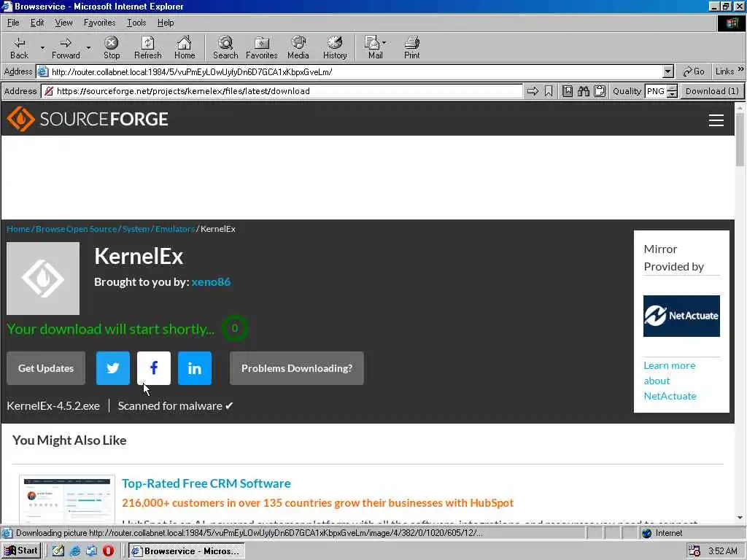Click the Emulators breadcrumb link
Screen dimensions: 747x560
pyautogui.click(x=175, y=229)
